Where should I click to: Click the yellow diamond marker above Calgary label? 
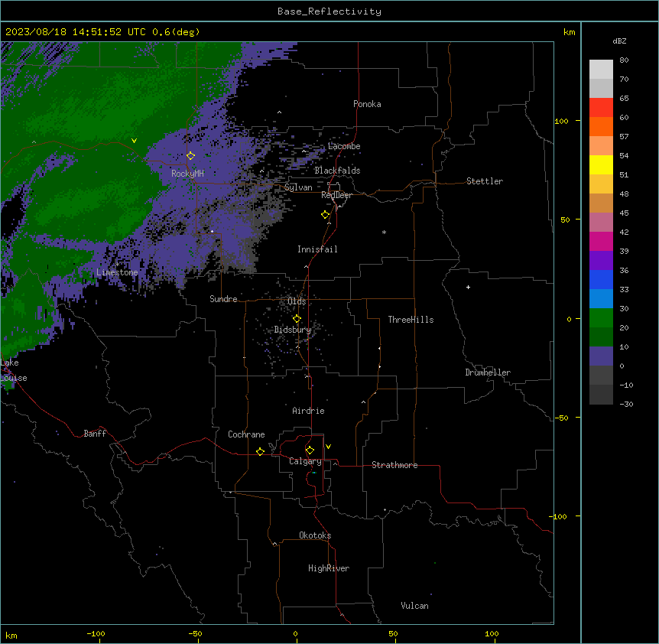(310, 450)
